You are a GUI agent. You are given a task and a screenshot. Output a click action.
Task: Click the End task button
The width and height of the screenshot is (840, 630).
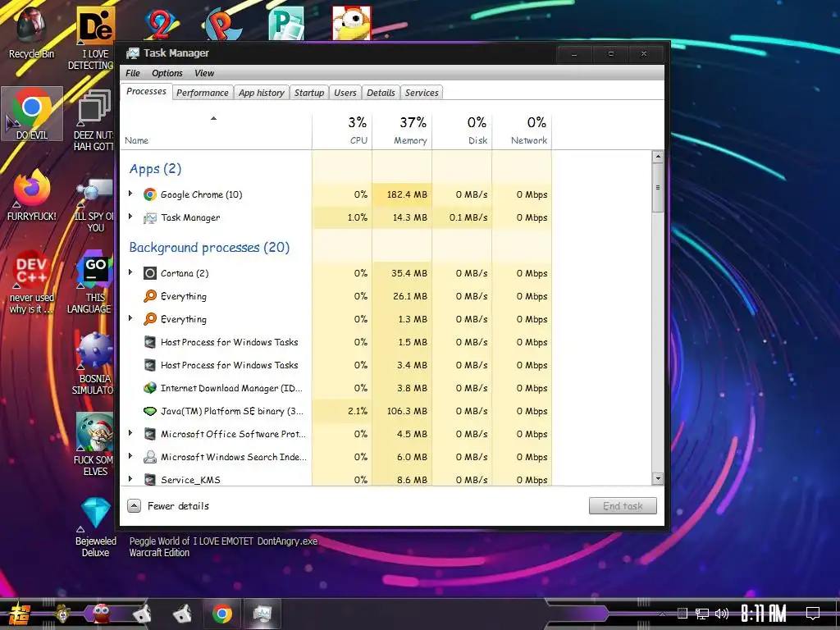(623, 505)
